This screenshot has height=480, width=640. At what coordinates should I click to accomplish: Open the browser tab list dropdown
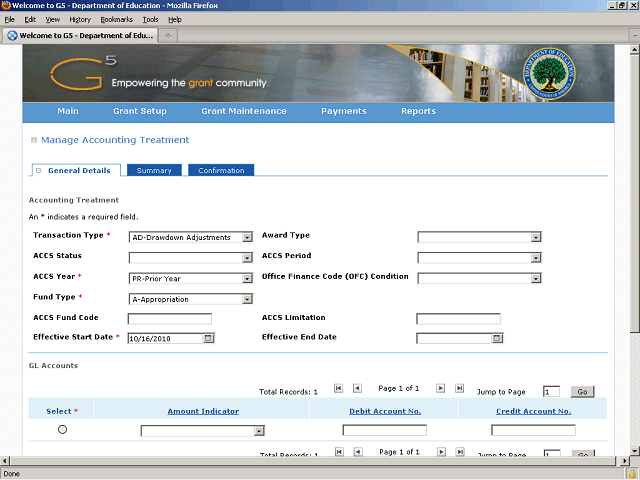(x=635, y=36)
